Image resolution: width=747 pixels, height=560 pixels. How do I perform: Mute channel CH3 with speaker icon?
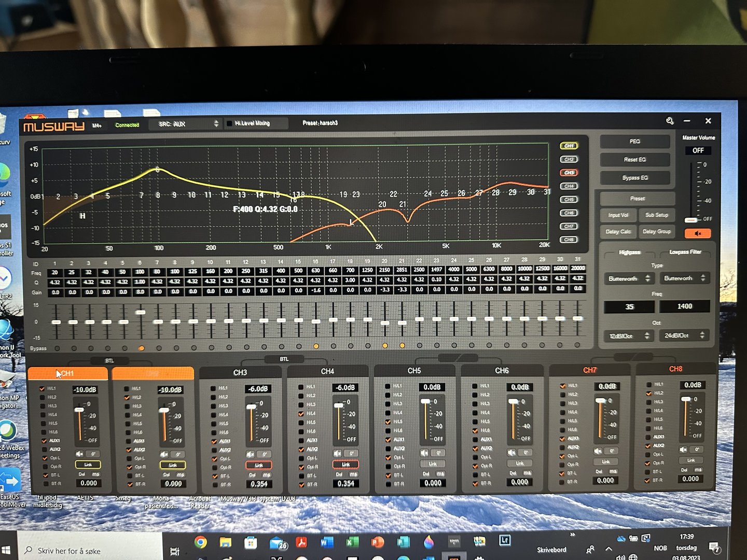[251, 454]
